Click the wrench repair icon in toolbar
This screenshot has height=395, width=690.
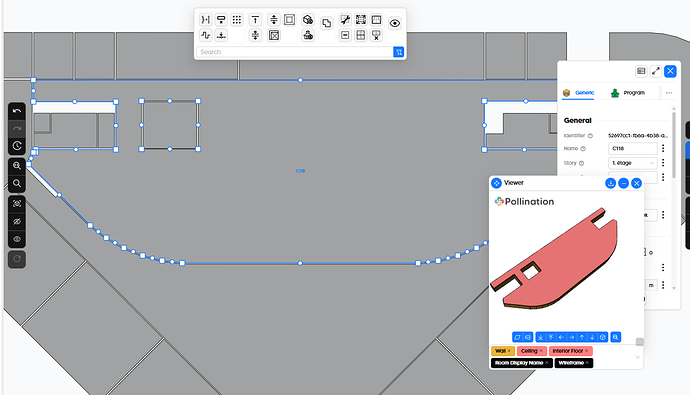point(345,19)
